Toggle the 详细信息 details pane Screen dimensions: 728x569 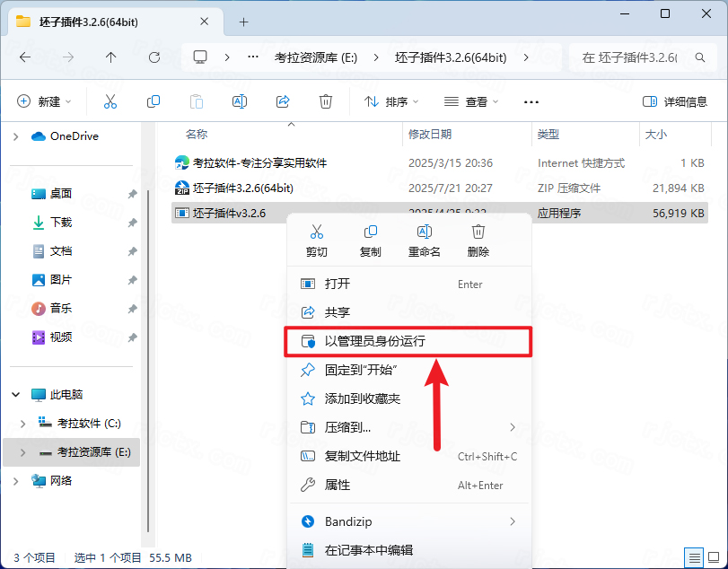[675, 101]
